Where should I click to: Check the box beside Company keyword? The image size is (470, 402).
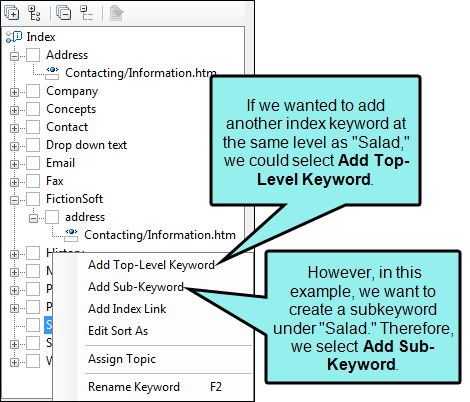click(x=33, y=91)
